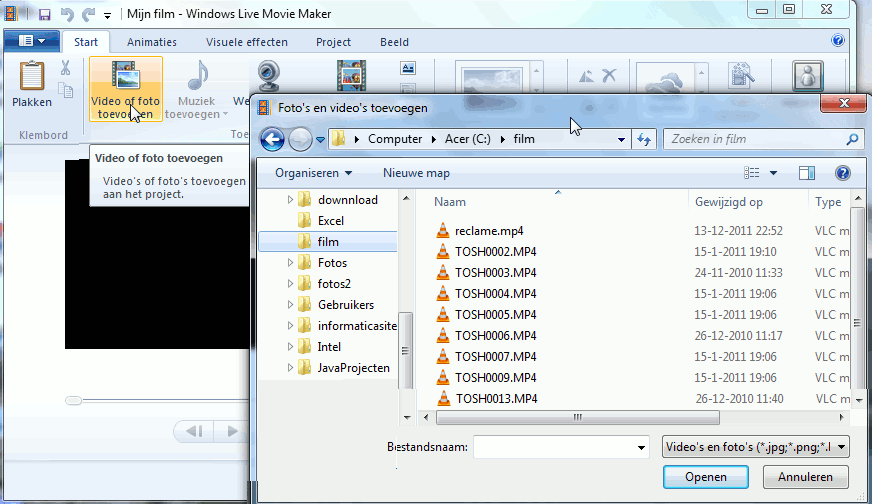Screen dimensions: 872x504
Task: Expand the Gebruikers folder node
Action: [x=290, y=304]
